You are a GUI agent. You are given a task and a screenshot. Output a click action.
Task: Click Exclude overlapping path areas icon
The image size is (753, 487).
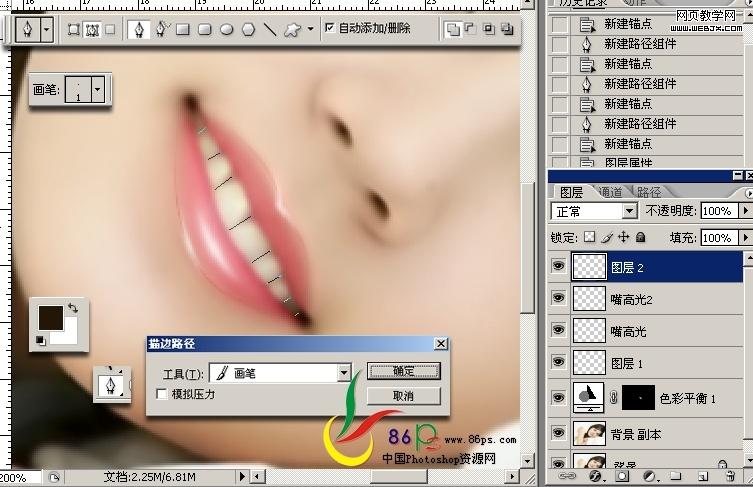(x=507, y=29)
